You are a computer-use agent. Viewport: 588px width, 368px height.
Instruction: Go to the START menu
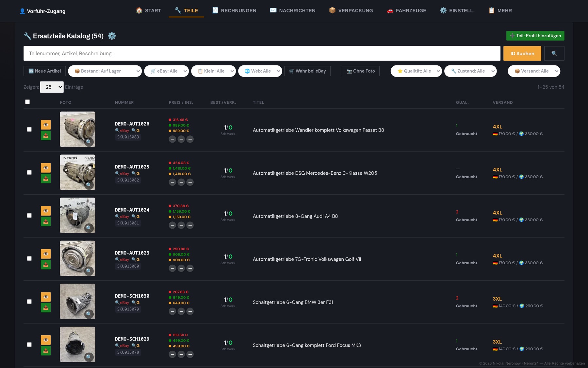tap(148, 10)
